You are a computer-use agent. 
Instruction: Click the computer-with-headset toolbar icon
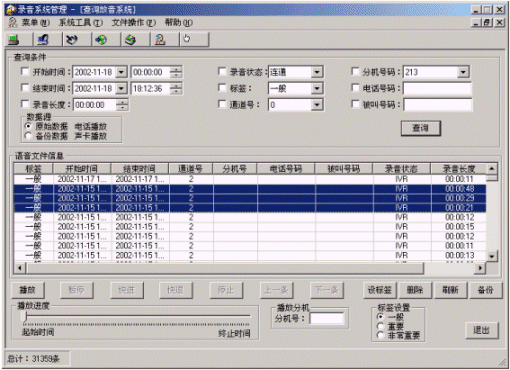[43, 40]
